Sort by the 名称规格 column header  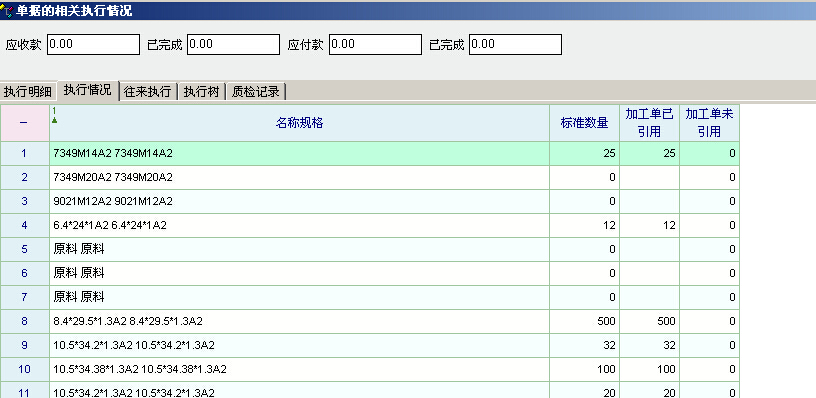[299, 123]
